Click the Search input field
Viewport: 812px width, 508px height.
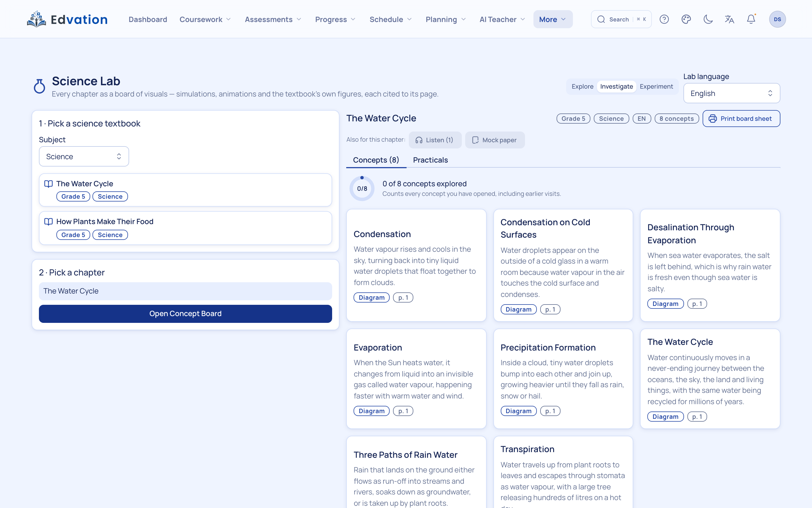click(x=621, y=19)
